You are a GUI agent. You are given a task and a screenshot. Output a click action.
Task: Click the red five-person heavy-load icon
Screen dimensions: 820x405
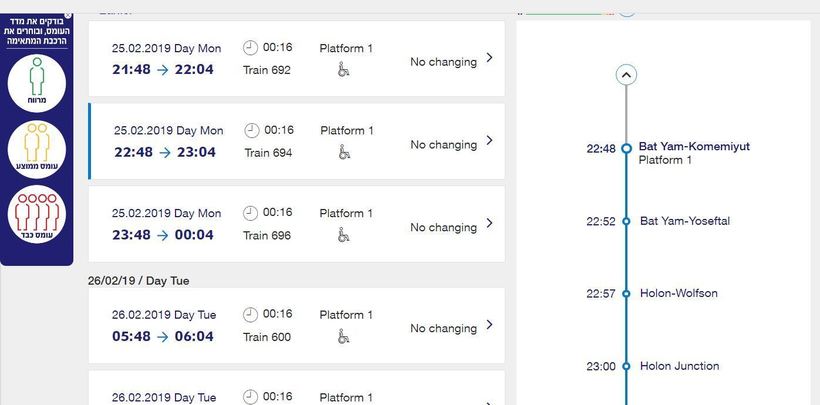click(x=37, y=215)
